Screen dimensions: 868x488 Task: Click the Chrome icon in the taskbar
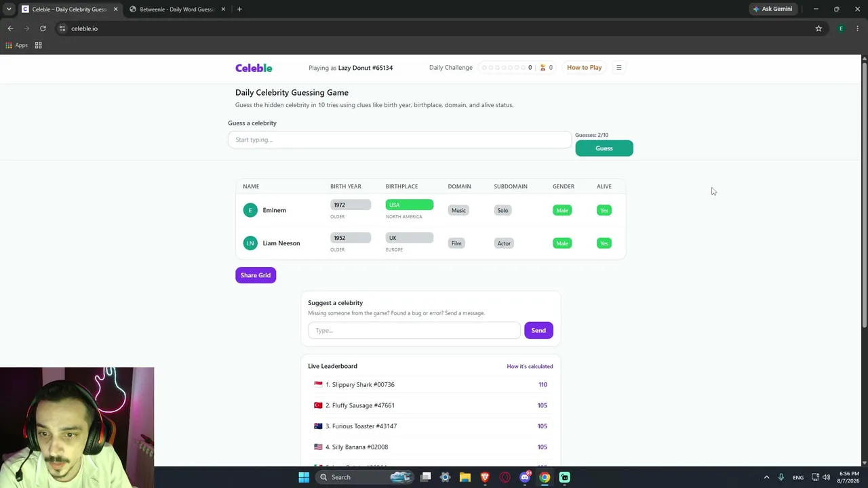(x=545, y=477)
